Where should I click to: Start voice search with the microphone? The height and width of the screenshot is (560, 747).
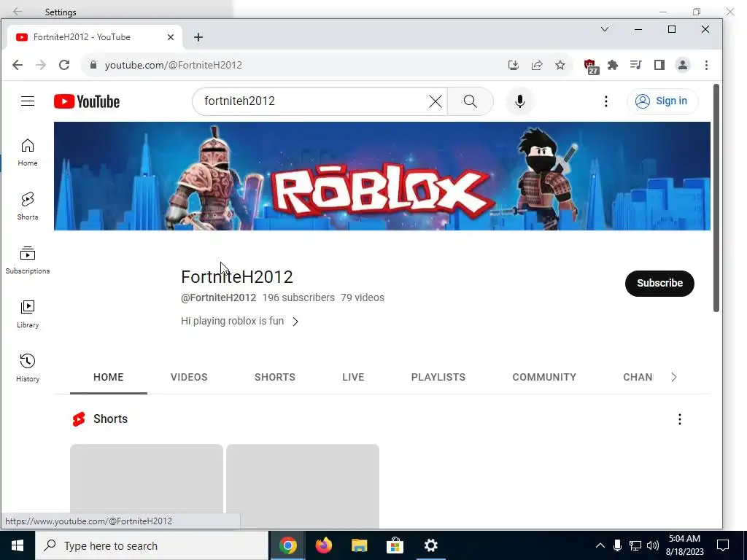519,101
